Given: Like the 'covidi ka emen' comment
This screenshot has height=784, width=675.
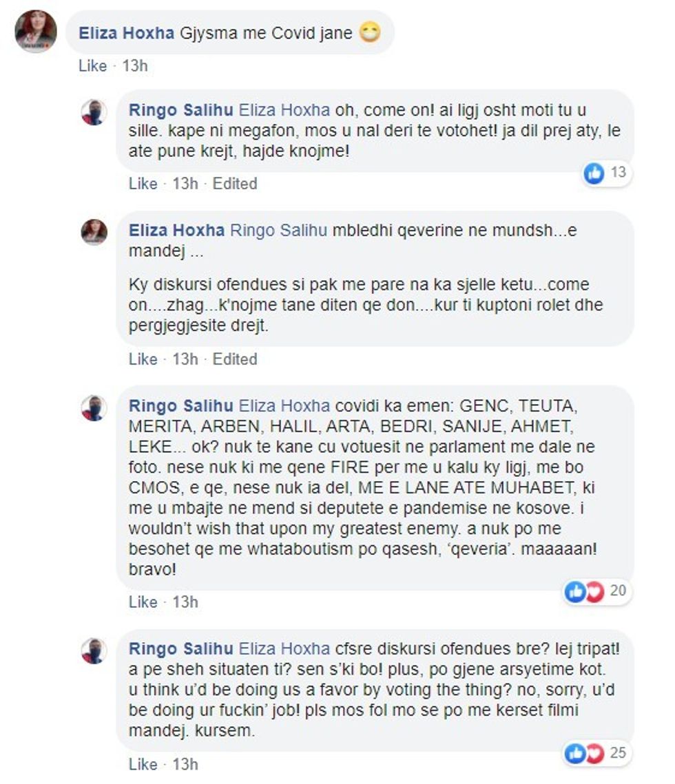Looking at the screenshot, I should [143, 602].
